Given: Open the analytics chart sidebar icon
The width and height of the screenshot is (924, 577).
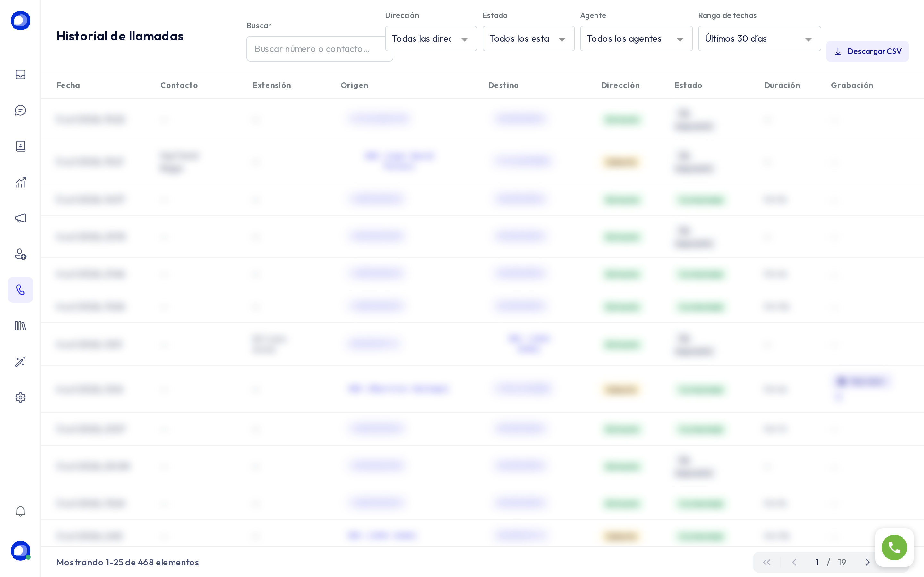Looking at the screenshot, I should [x=20, y=182].
